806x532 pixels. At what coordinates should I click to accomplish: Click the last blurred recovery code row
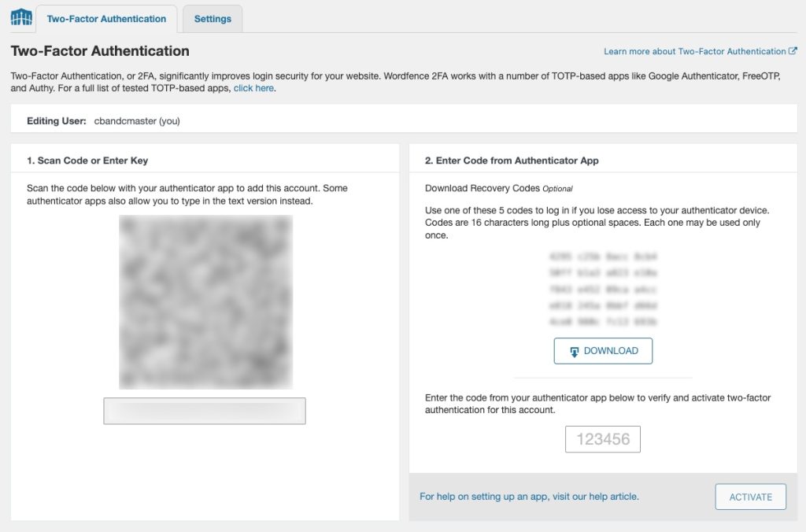click(x=603, y=322)
